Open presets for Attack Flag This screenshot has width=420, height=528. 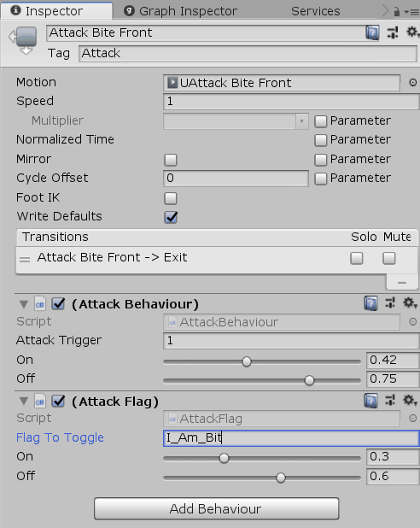(x=390, y=401)
